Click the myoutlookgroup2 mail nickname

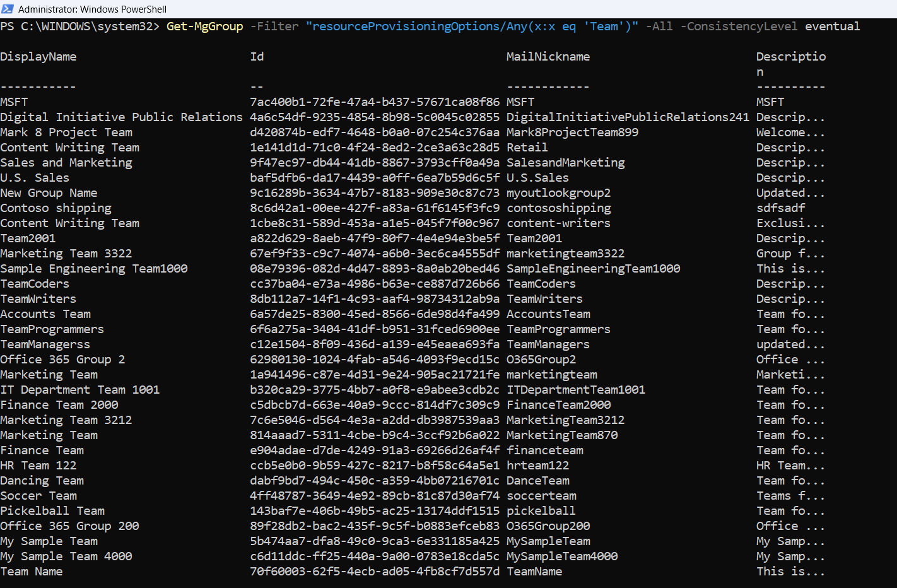[x=558, y=193]
